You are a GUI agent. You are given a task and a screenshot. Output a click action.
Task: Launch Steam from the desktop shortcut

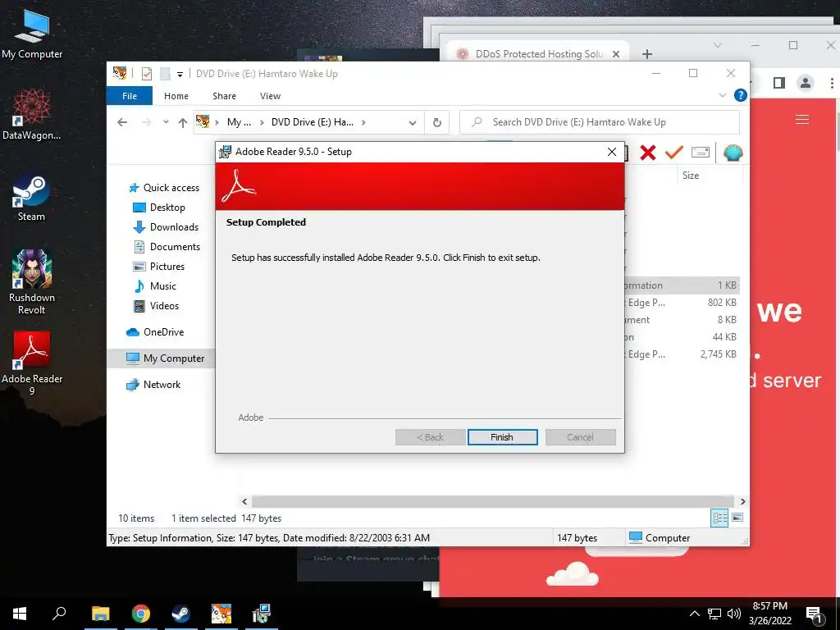pos(32,197)
